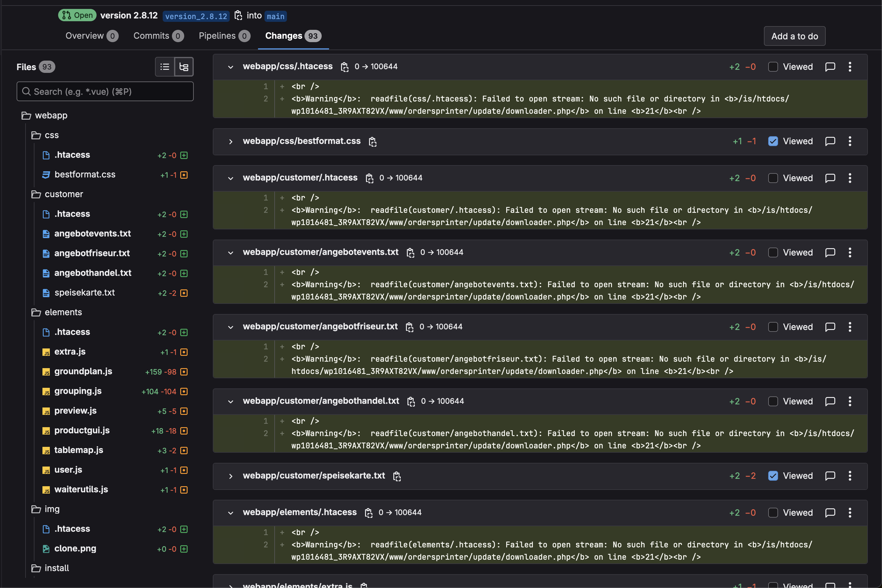Mark webapp/css/.htacess as Viewed
This screenshot has height=588, width=882.
click(x=773, y=67)
